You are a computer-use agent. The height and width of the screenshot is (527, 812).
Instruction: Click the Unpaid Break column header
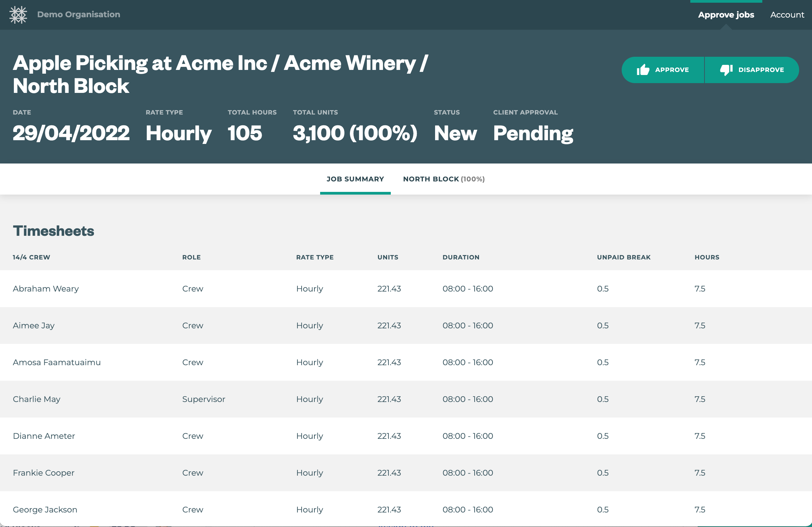point(623,257)
